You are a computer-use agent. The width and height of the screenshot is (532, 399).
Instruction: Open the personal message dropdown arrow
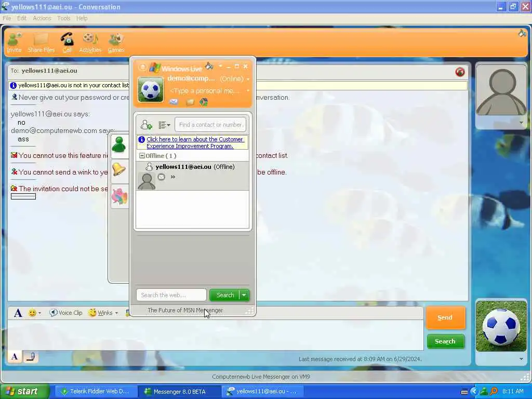coord(248,90)
